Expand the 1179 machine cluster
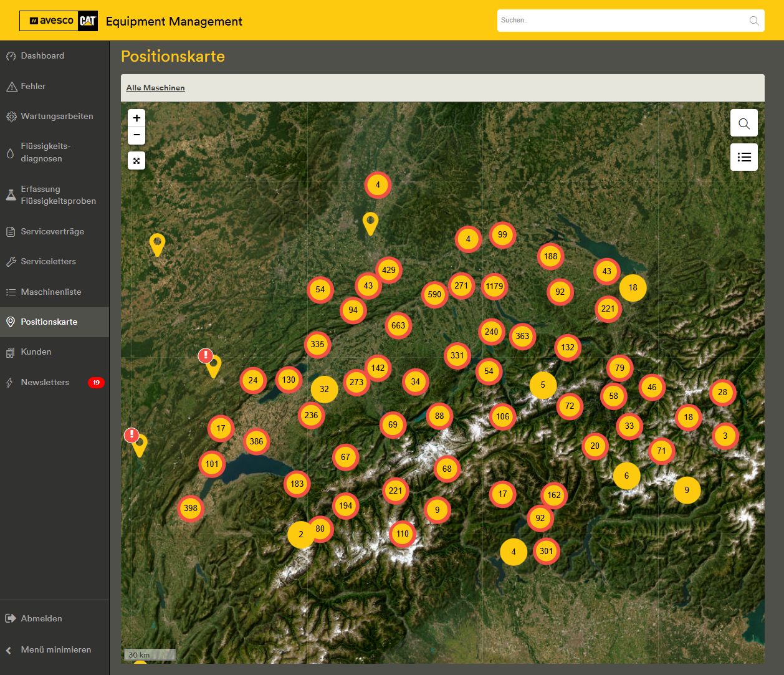 [x=494, y=287]
